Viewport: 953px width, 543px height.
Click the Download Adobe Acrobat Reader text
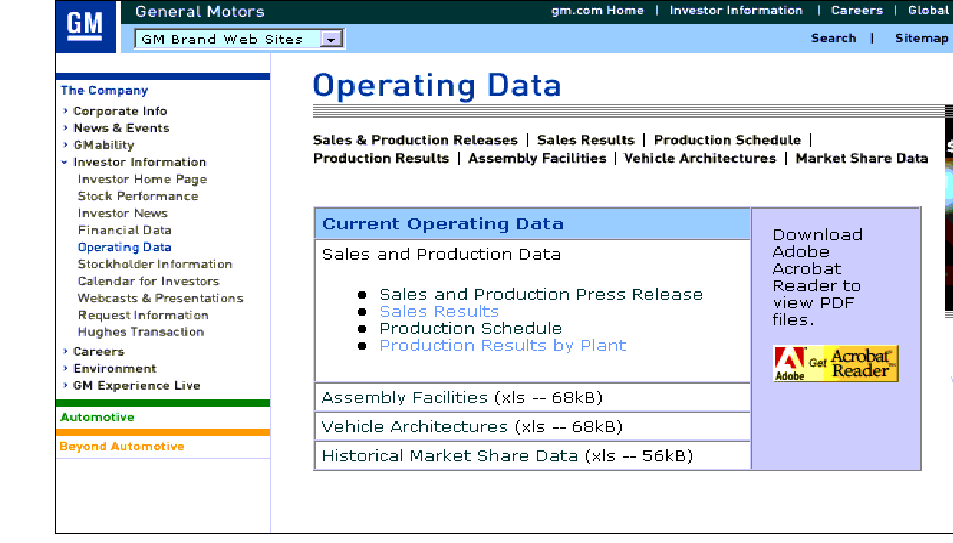[x=817, y=277]
